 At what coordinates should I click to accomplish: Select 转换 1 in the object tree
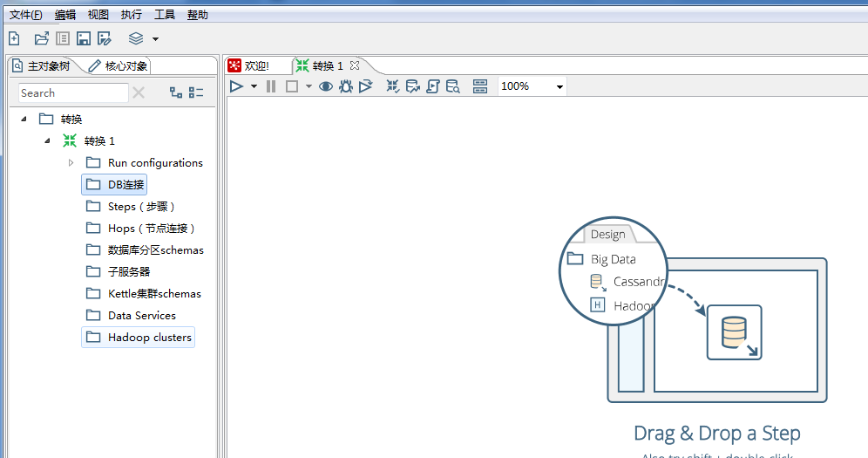[89, 141]
